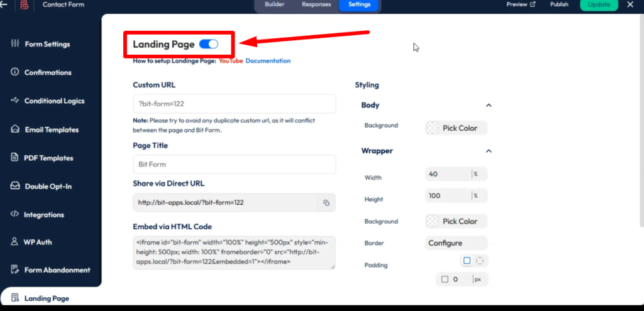Open the Documentation link
644x311 pixels.
pos(268,61)
